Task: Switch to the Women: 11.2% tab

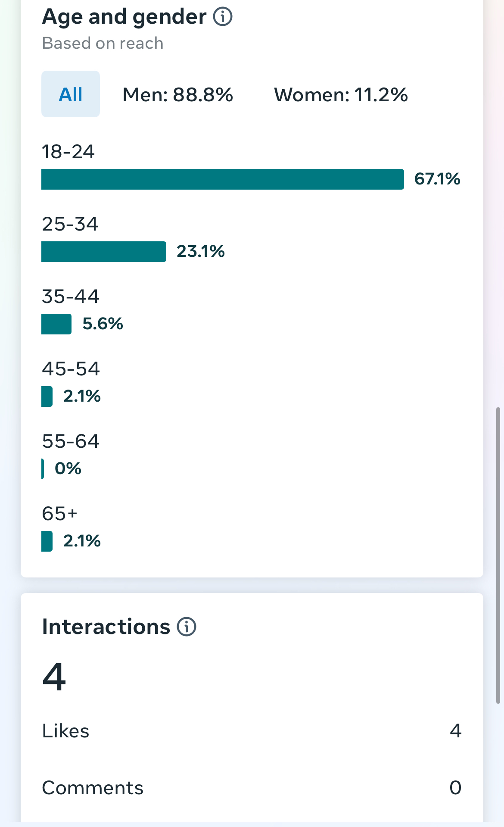Action: [x=341, y=95]
